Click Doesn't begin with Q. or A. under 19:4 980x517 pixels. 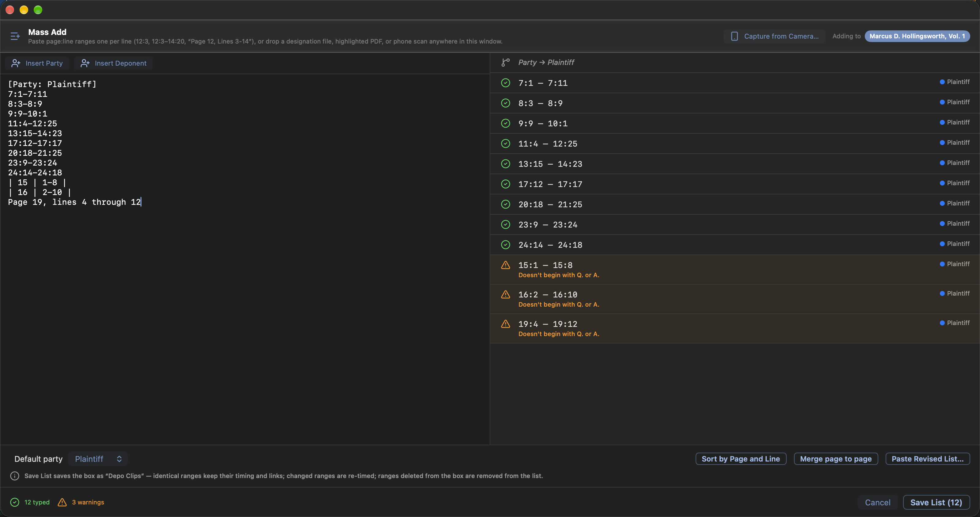pos(558,334)
